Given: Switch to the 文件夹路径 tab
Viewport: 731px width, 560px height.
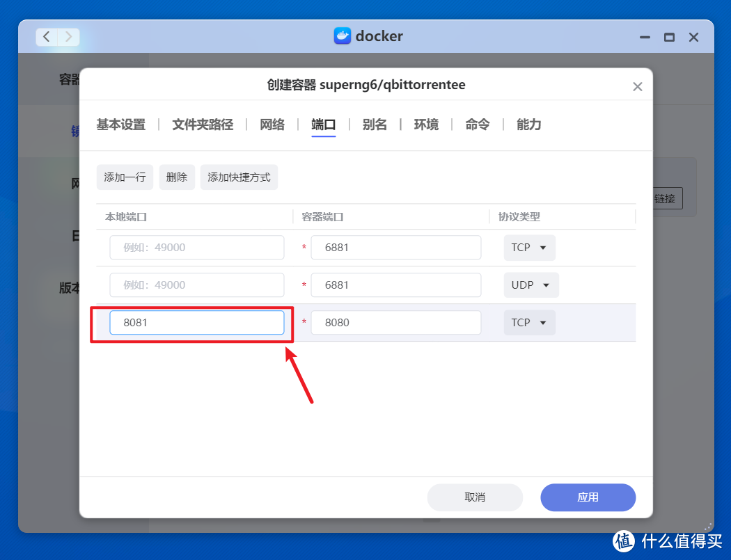Looking at the screenshot, I should pyautogui.click(x=203, y=125).
